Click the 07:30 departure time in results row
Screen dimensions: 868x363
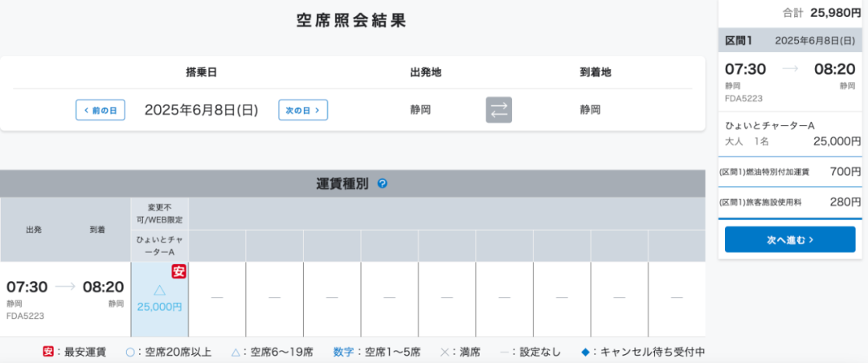click(x=27, y=288)
